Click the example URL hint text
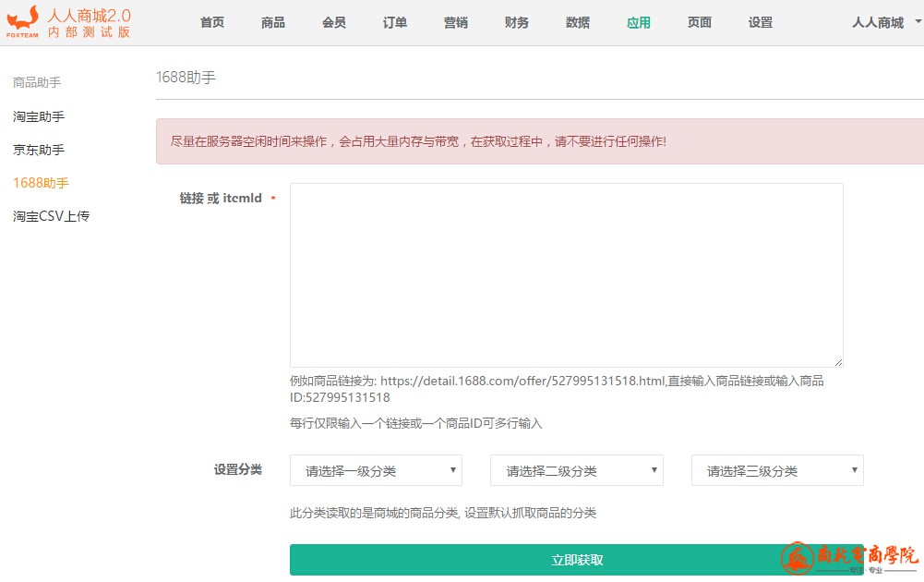This screenshot has width=924, height=582. (x=557, y=389)
